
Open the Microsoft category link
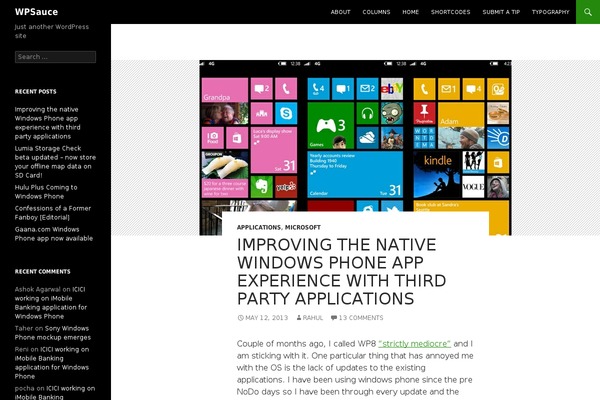pyautogui.click(x=303, y=227)
